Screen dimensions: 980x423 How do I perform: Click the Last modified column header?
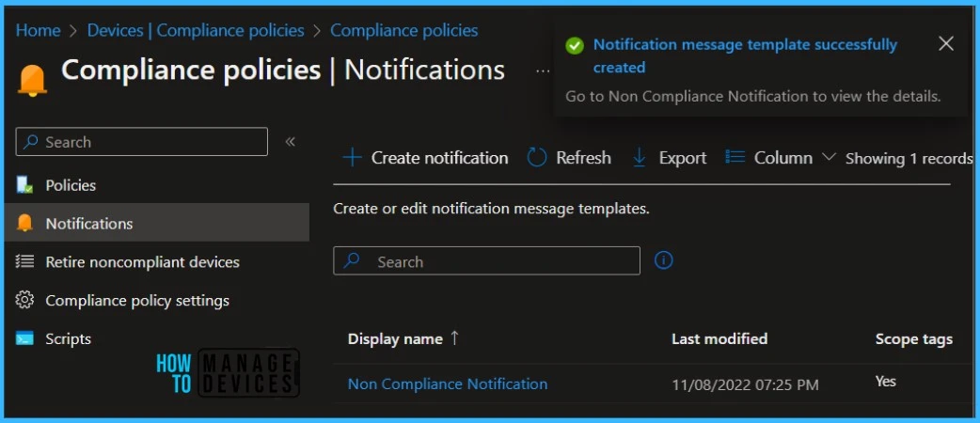coord(719,338)
